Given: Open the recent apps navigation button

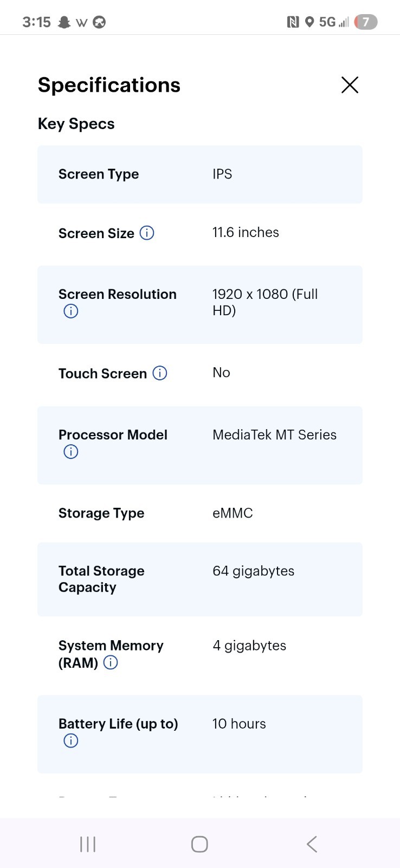Looking at the screenshot, I should pyautogui.click(x=88, y=844).
